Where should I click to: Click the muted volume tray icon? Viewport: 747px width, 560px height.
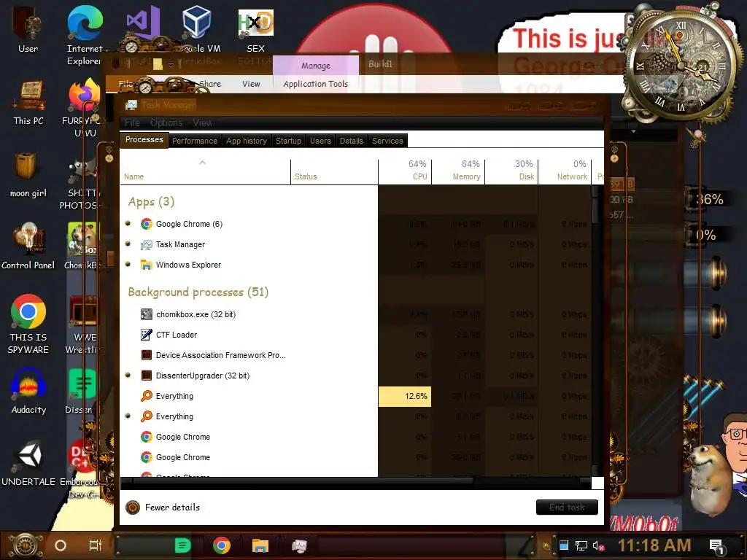599,545
